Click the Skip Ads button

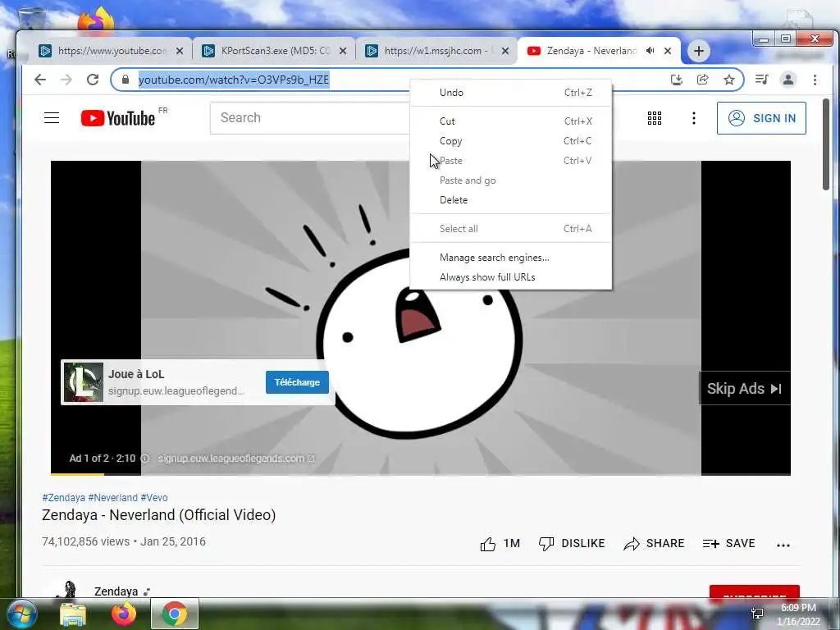[x=744, y=388]
